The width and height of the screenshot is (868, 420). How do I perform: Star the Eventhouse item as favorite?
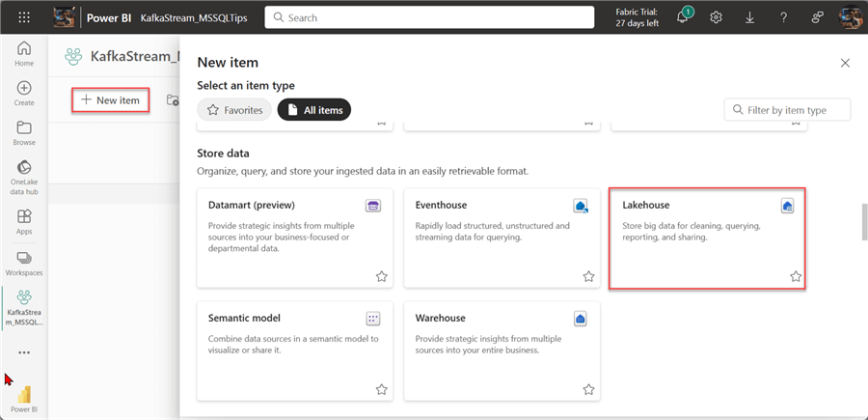click(588, 276)
